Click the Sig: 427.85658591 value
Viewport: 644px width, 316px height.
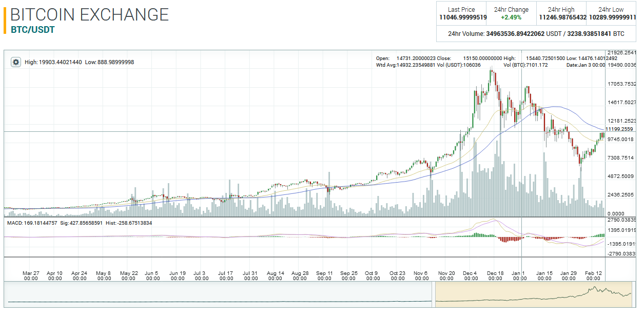click(81, 223)
